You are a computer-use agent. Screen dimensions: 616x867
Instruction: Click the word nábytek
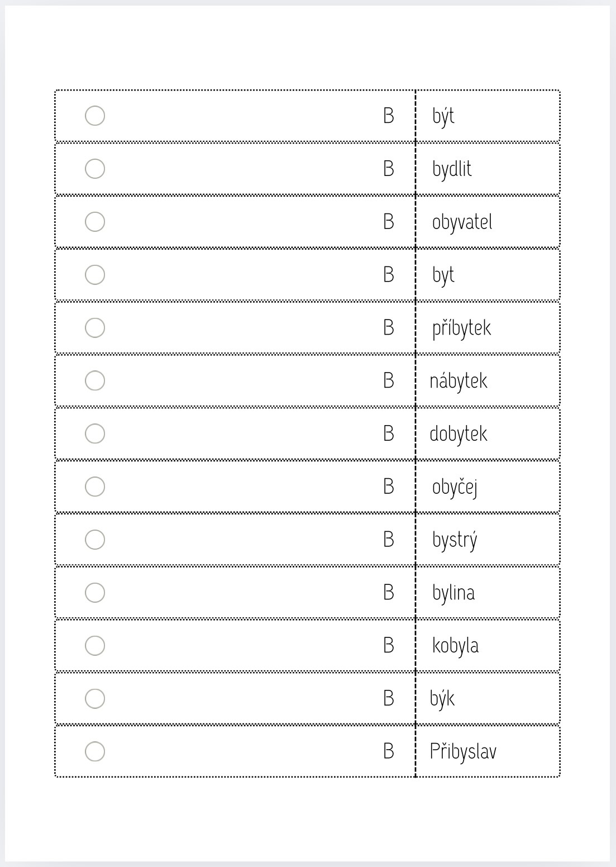coord(459,381)
